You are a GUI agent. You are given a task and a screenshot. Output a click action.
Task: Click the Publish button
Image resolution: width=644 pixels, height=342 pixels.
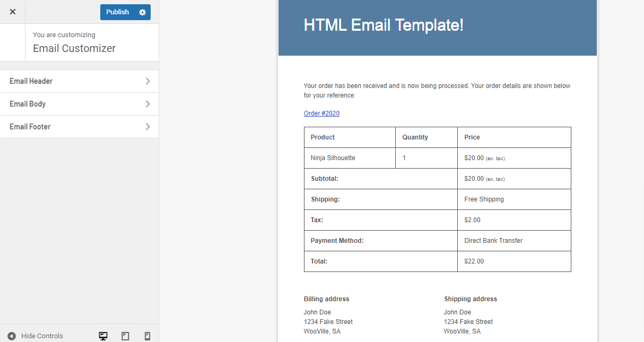(x=117, y=12)
